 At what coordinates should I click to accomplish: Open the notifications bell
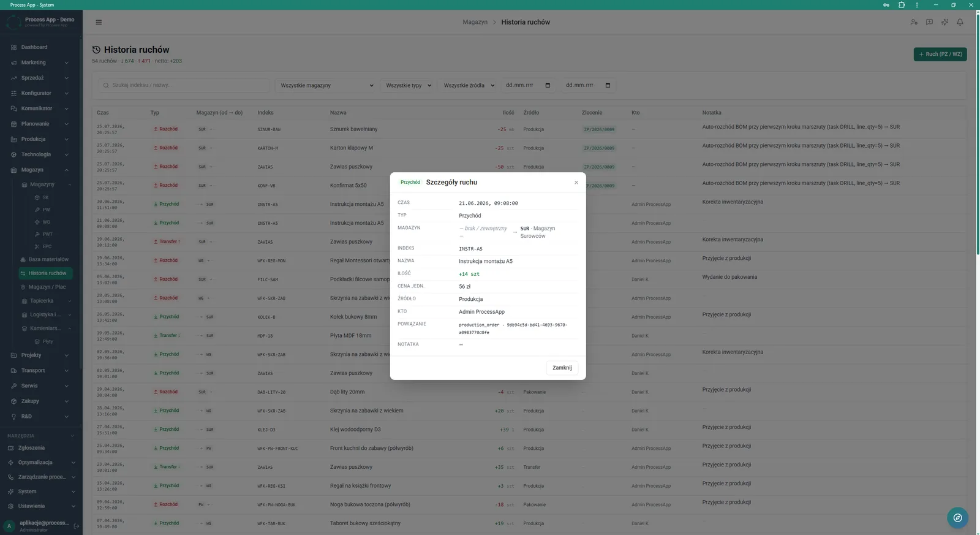click(960, 22)
